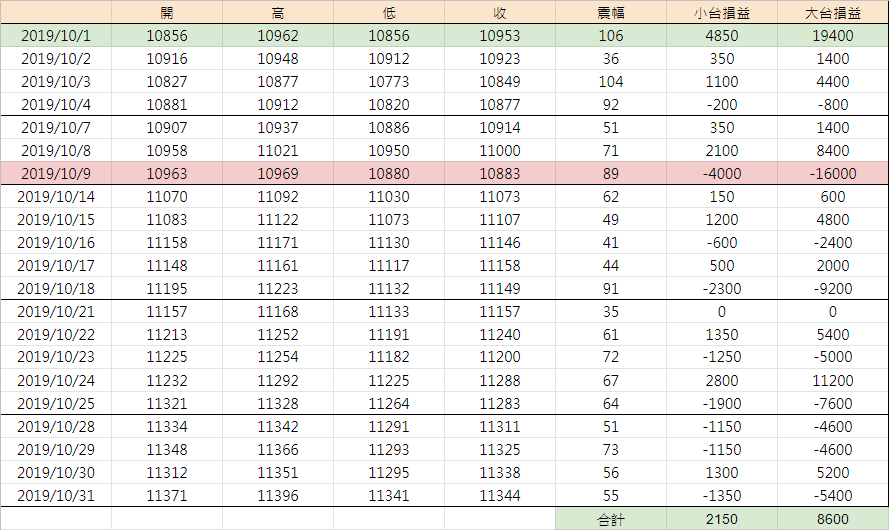Select the 高 column header

[x=278, y=12]
